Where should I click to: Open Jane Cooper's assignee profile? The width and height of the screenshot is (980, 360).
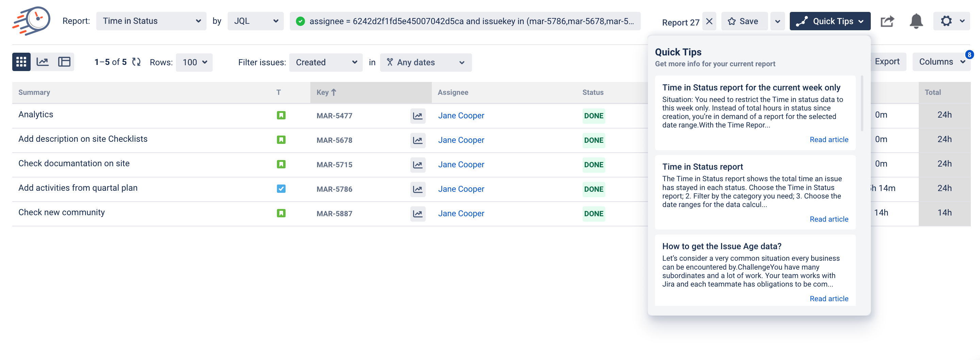tap(461, 115)
